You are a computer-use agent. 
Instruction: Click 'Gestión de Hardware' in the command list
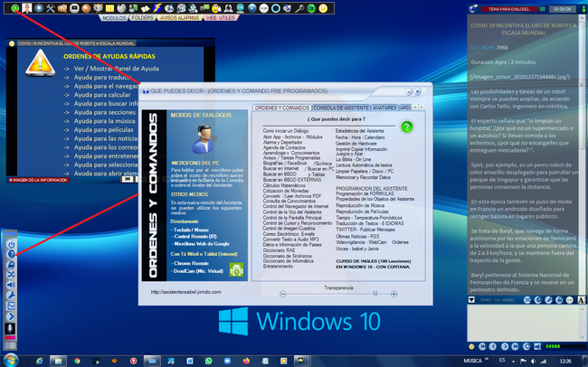click(356, 144)
